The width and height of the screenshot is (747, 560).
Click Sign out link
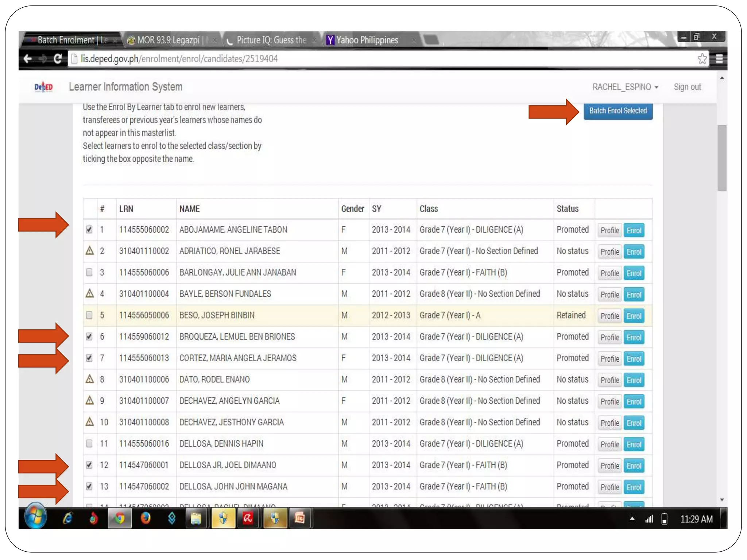tap(687, 87)
